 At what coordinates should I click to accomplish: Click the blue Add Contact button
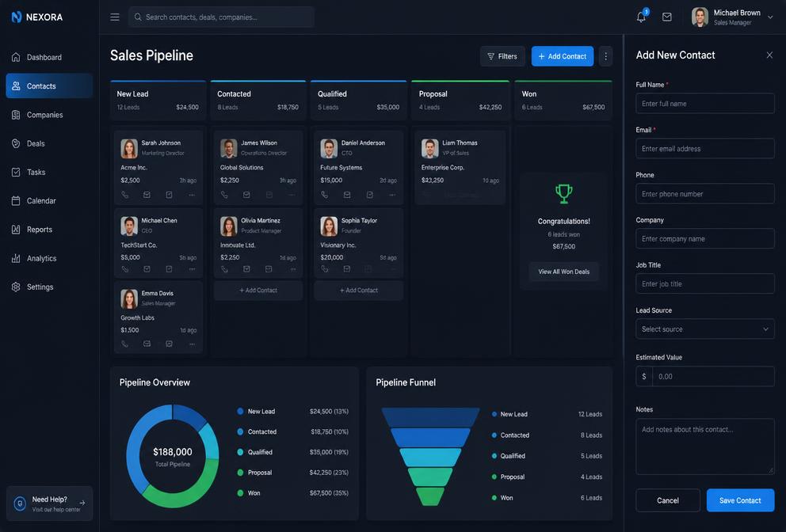click(563, 56)
